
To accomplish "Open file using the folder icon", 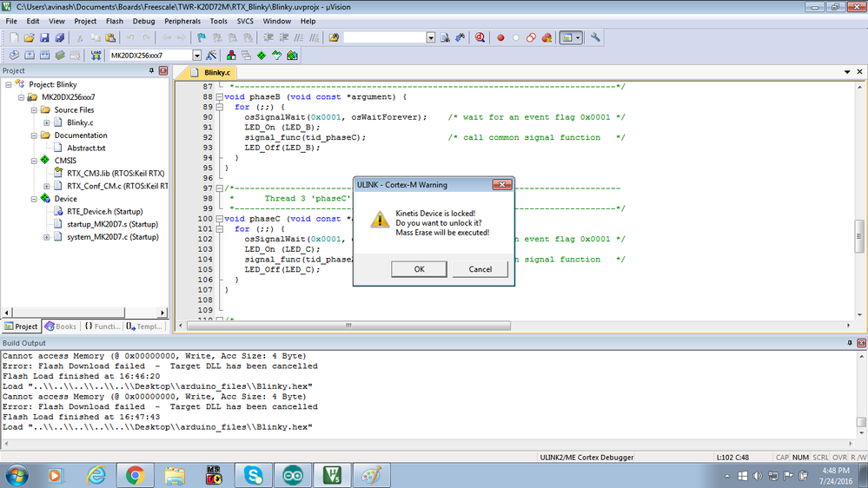I will click(x=29, y=37).
